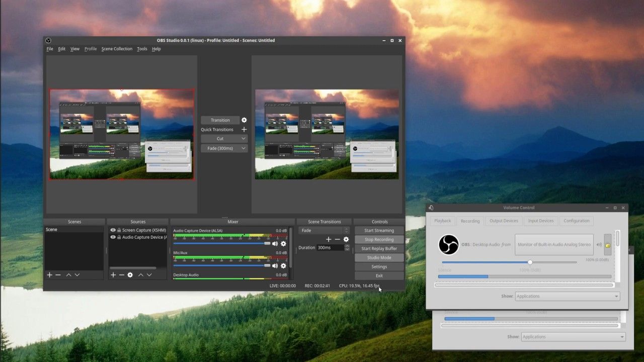644x362 pixels.
Task: Open source properties gear in Sources panel
Action: 130,275
